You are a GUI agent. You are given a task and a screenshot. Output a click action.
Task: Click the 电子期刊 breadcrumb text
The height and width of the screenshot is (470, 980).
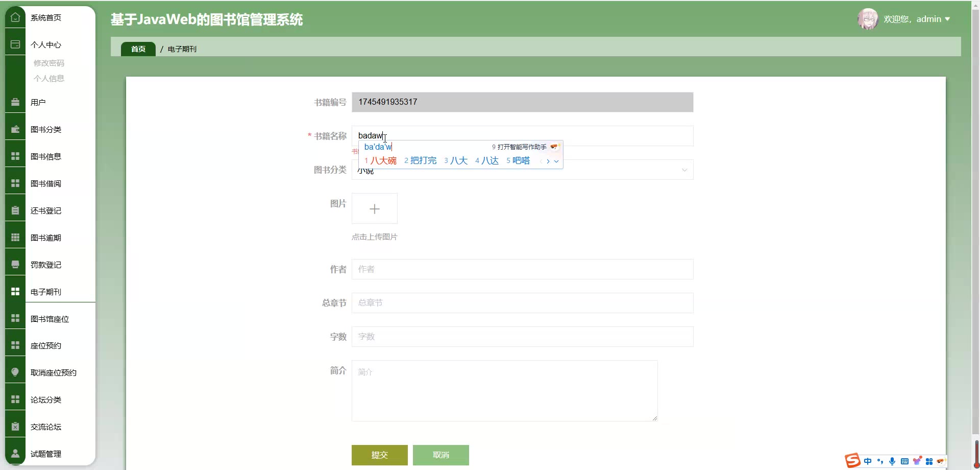[x=182, y=49]
